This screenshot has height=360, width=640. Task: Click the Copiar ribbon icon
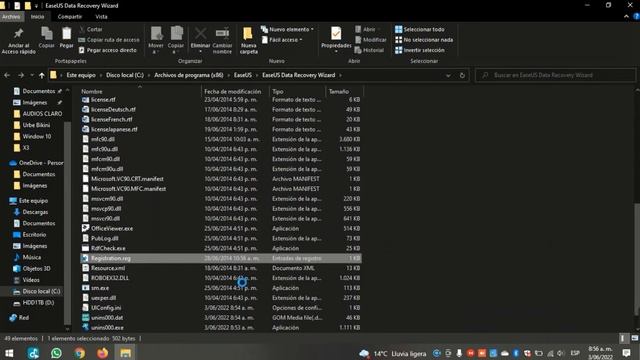tap(47, 38)
